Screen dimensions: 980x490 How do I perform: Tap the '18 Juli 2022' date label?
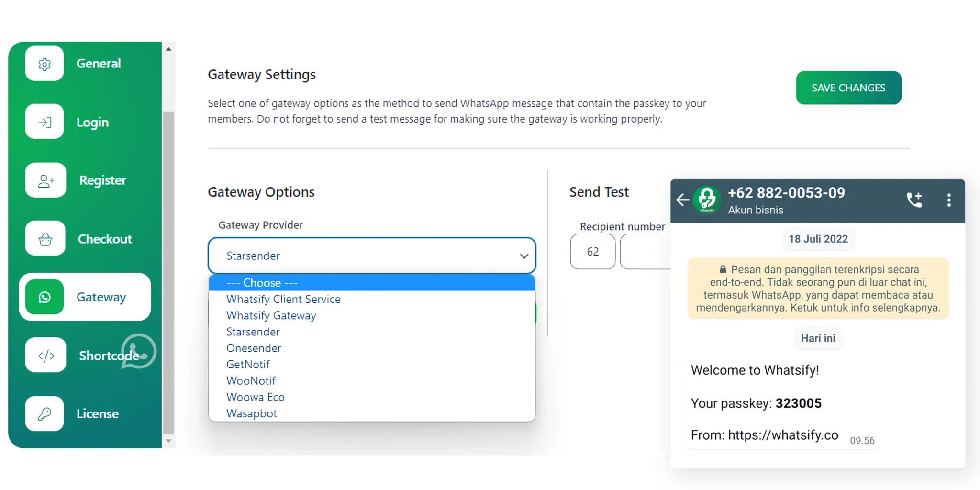coord(818,239)
